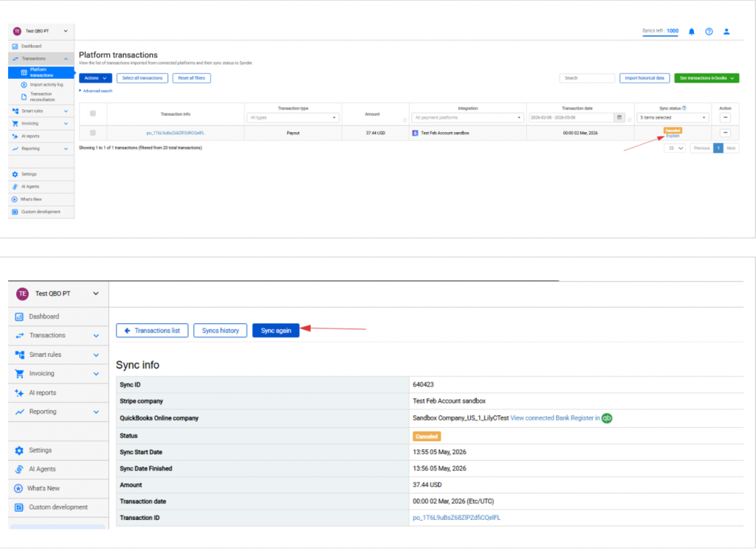756x551 pixels.
Task: Open All payment platforms integration filter
Action: [x=467, y=117]
